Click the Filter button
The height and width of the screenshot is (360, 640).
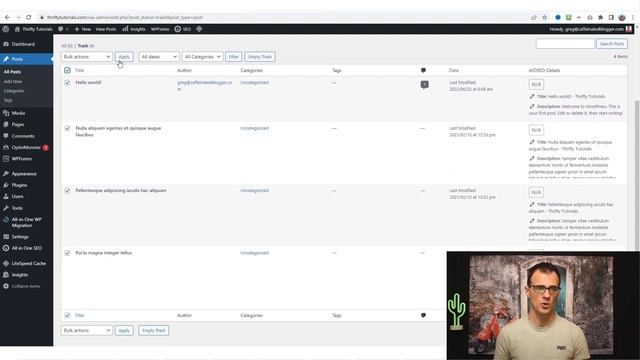click(x=233, y=57)
